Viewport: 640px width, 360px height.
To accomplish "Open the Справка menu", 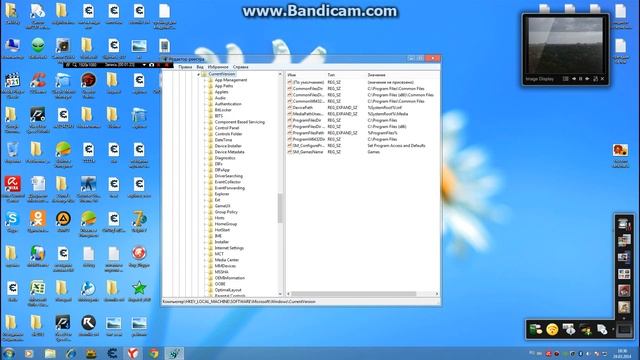I will pyautogui.click(x=240, y=67).
